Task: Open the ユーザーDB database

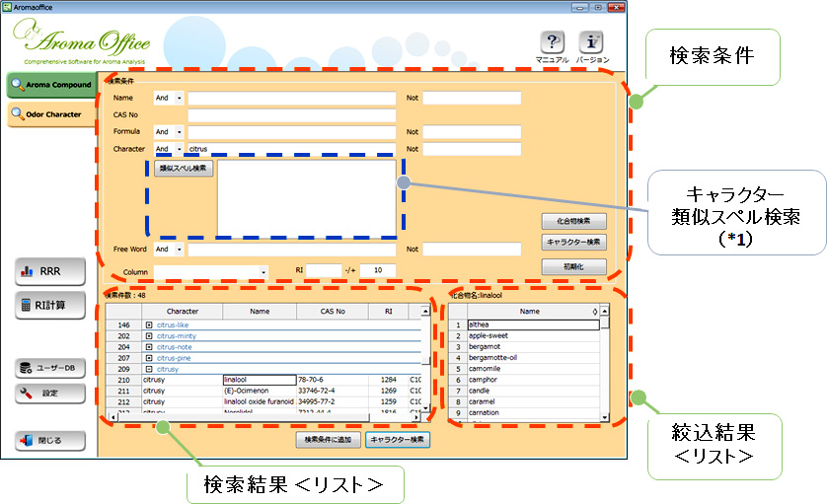Action: (x=50, y=368)
